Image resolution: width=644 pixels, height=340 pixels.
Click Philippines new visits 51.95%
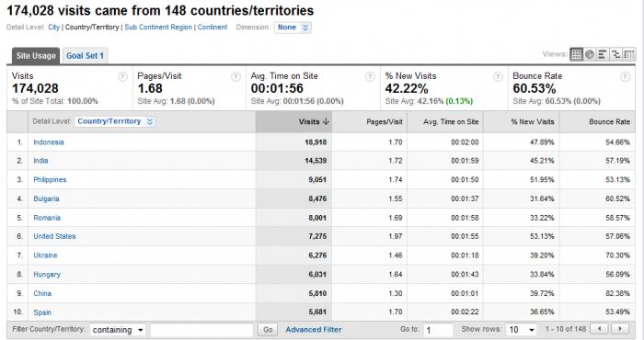(x=542, y=179)
